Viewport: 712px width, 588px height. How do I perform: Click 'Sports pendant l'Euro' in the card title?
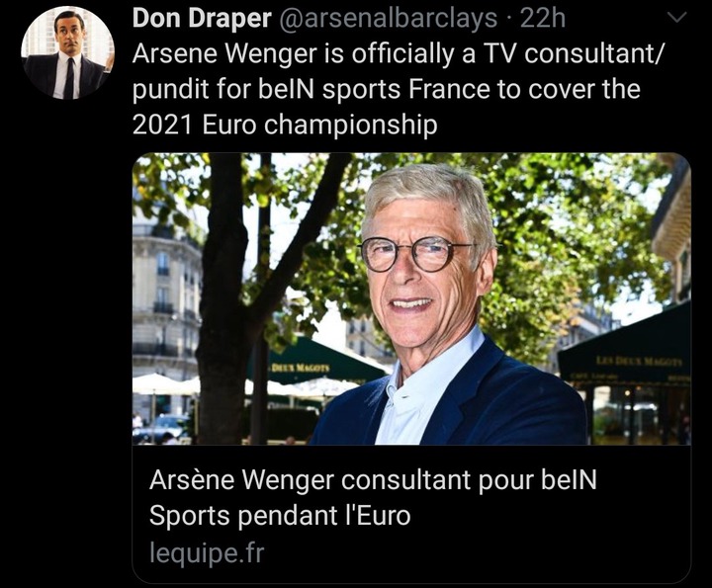pyautogui.click(x=280, y=516)
